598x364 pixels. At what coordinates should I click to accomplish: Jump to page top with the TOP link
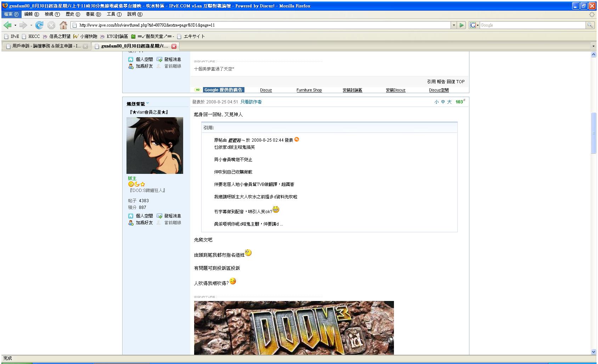(x=461, y=82)
